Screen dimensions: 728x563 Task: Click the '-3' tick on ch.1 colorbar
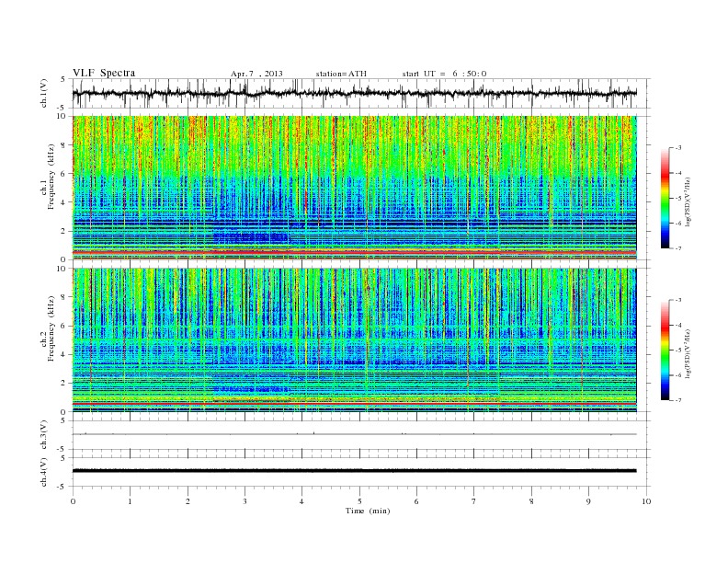click(677, 148)
